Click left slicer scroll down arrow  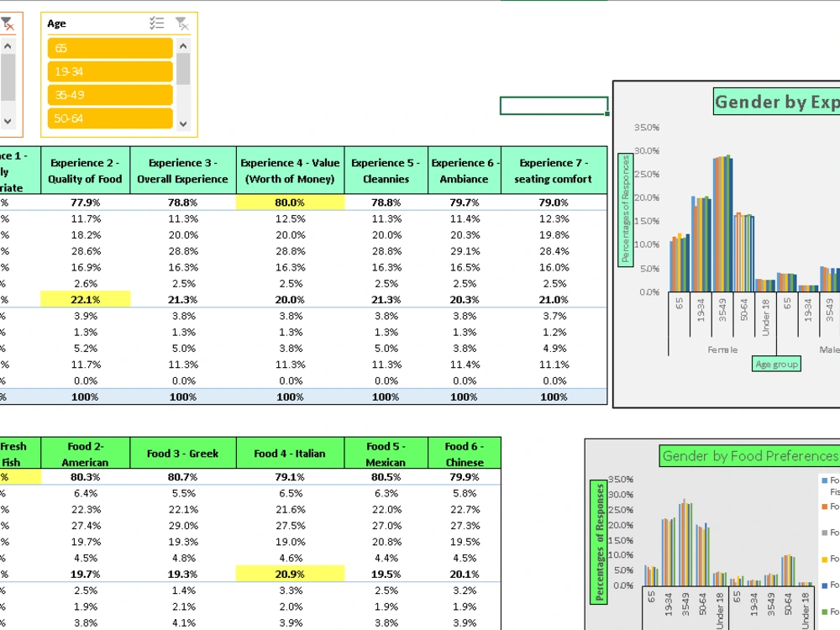pyautogui.click(x=8, y=121)
